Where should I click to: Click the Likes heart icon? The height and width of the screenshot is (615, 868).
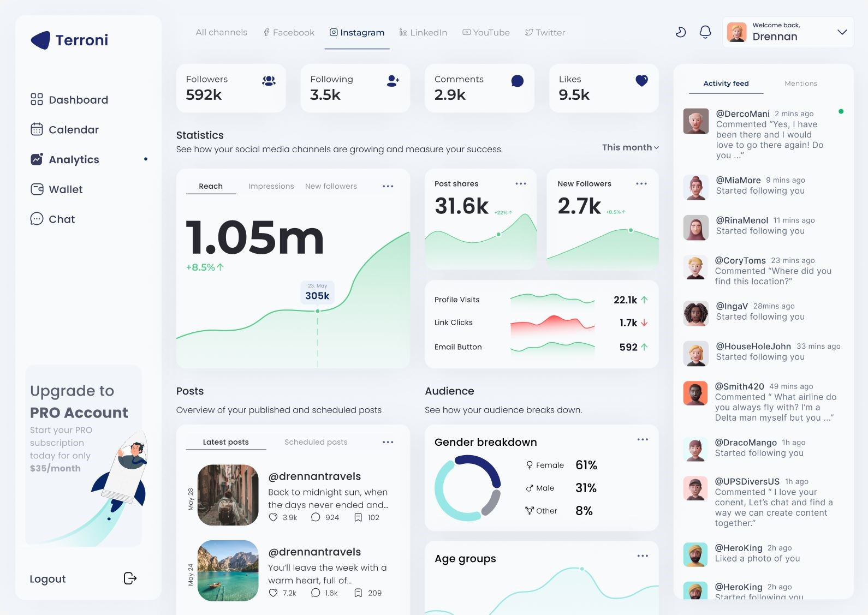tap(642, 81)
